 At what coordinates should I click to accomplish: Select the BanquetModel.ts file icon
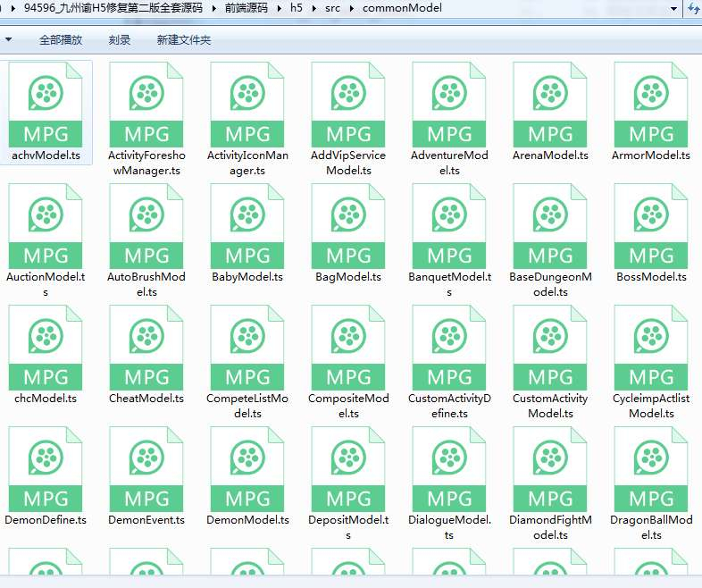click(x=449, y=227)
